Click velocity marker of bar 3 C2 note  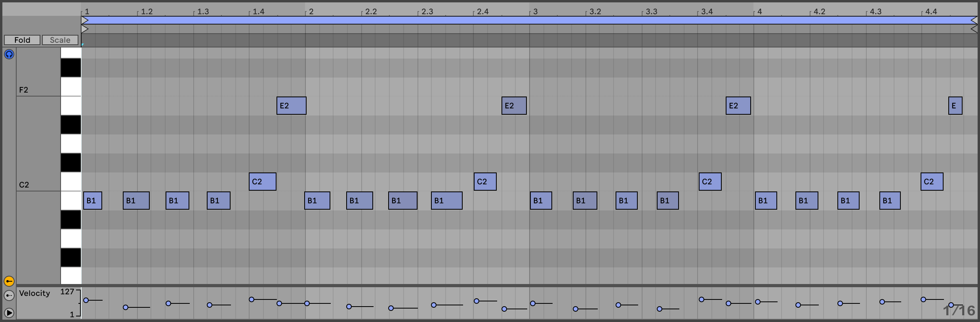(x=702, y=299)
